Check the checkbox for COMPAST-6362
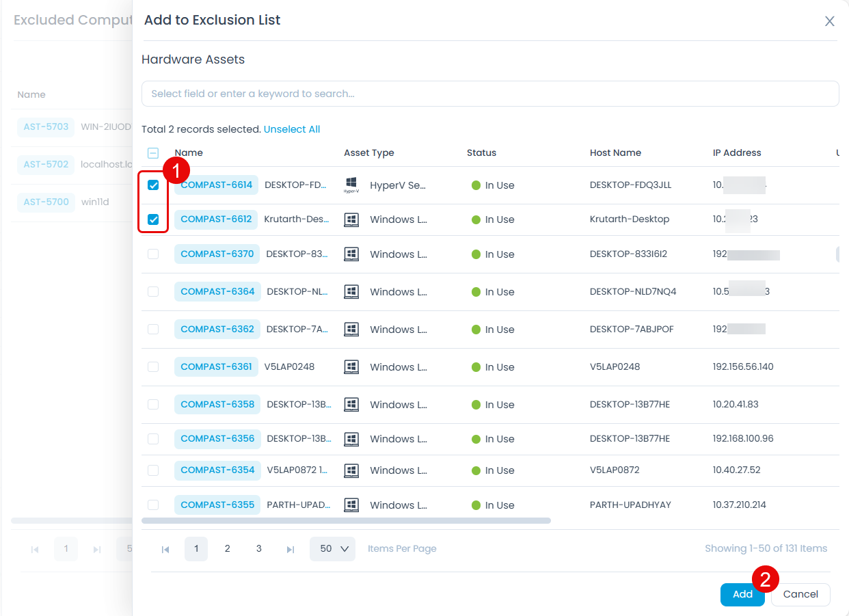The height and width of the screenshot is (616, 849). click(153, 329)
